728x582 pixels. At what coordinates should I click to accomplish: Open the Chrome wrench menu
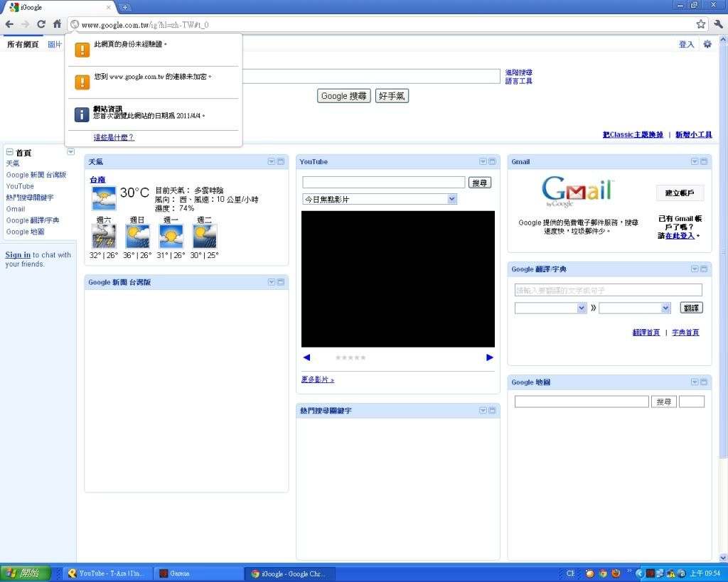click(x=719, y=24)
